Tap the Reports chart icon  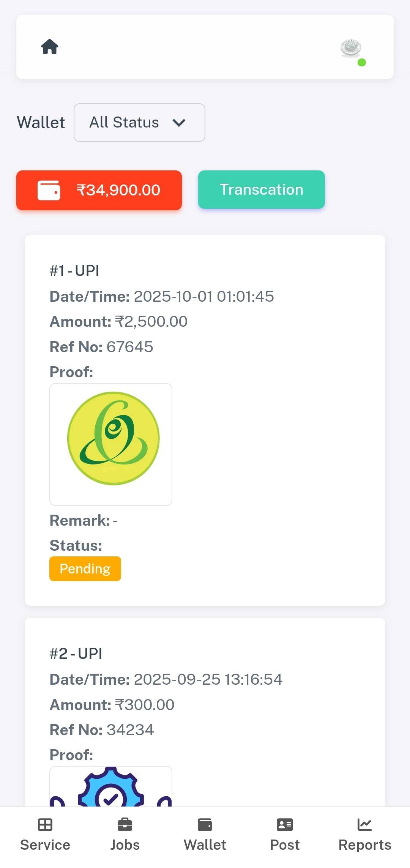coord(364,825)
